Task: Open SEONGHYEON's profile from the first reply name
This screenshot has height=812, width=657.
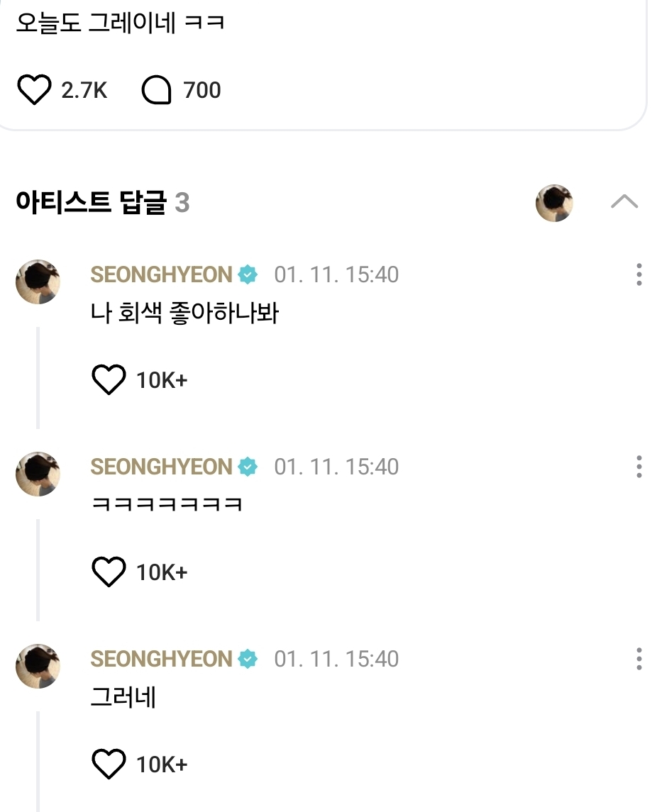Action: 162,274
